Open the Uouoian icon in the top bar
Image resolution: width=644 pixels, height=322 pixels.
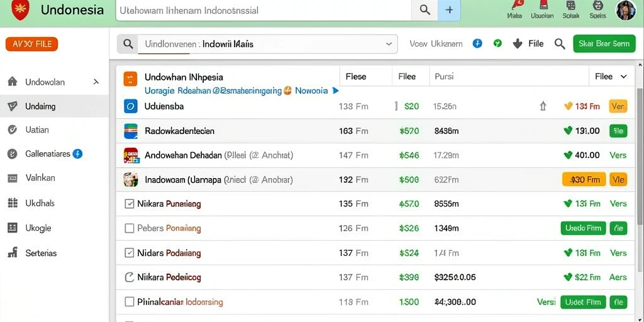click(542, 10)
